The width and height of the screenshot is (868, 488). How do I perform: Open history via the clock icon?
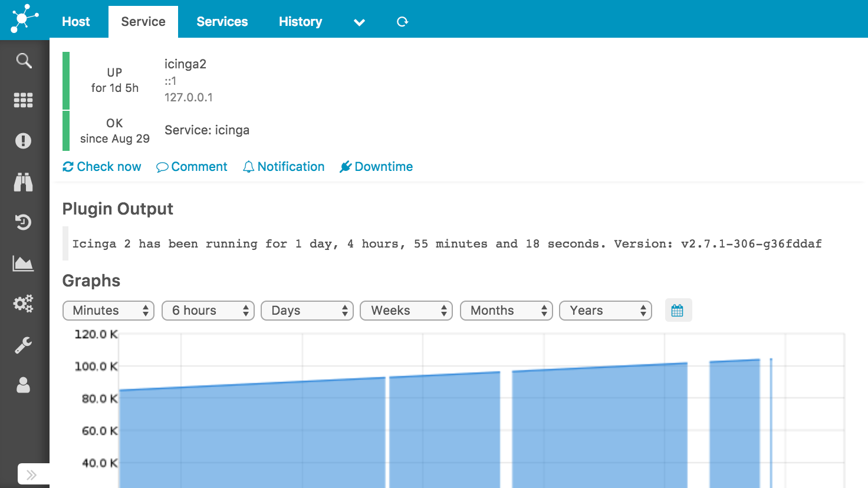click(x=23, y=222)
